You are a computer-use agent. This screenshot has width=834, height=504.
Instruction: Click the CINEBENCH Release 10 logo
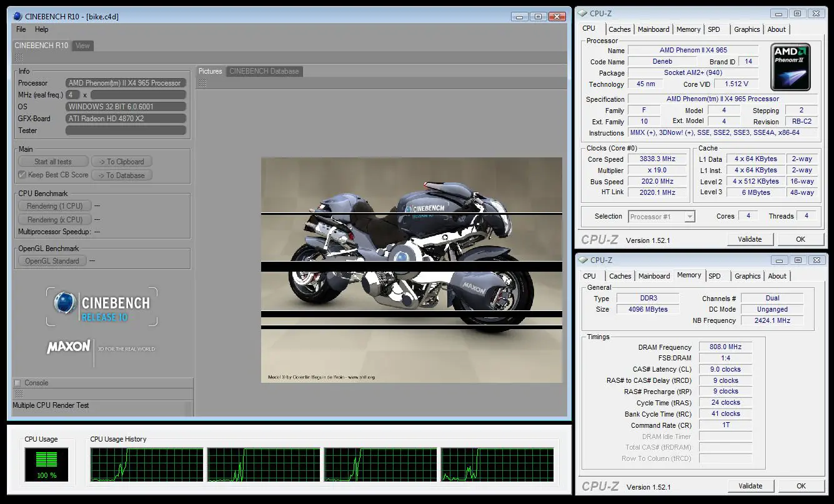(x=102, y=307)
